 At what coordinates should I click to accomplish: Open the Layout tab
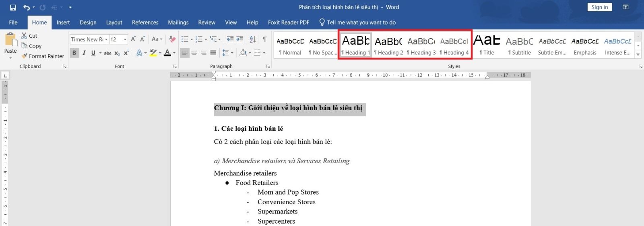(114, 23)
